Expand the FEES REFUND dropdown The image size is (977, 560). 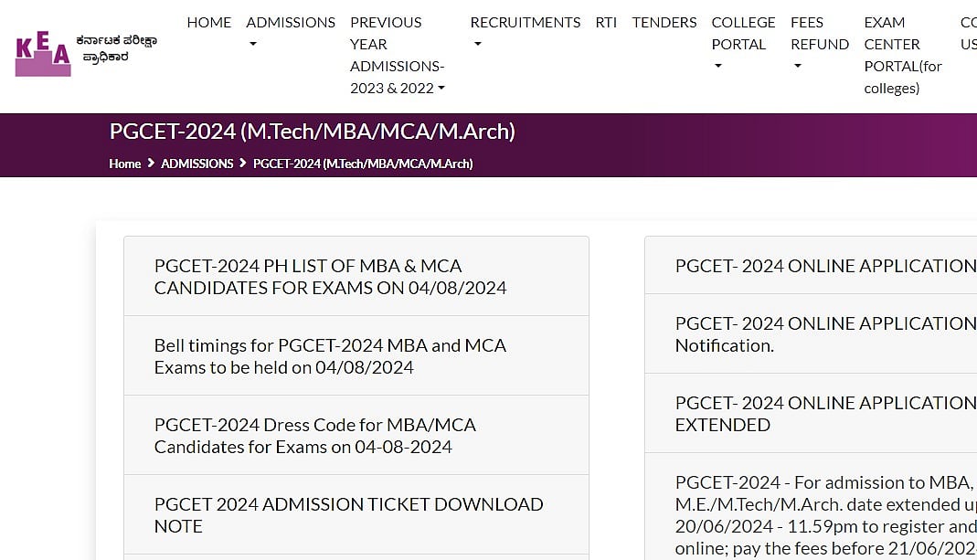click(x=797, y=66)
